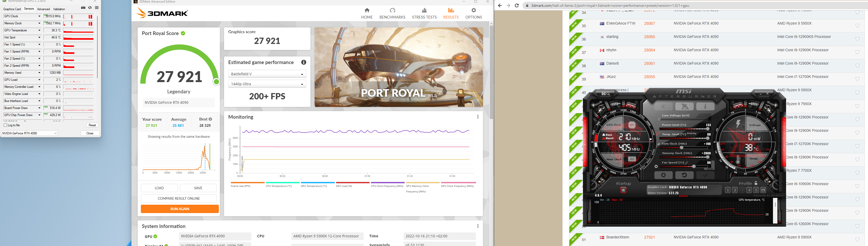Show the Estimated game performance info
Image resolution: width=868 pixels, height=246 pixels.
pos(304,62)
